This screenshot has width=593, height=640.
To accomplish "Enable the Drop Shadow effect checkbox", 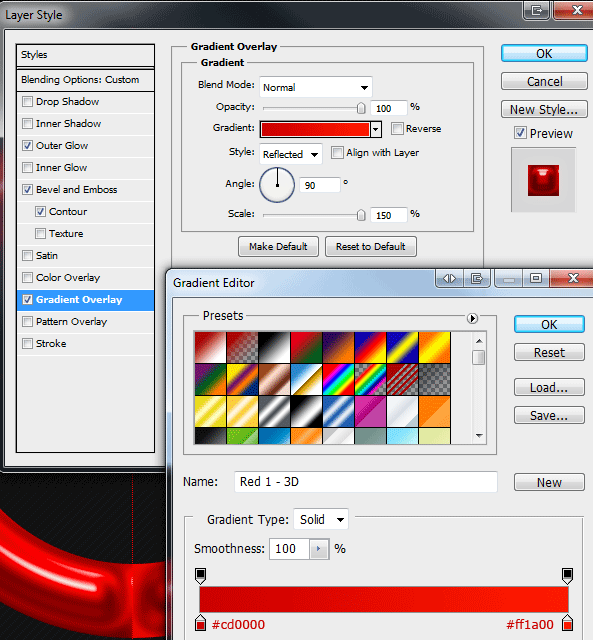I will click(27, 101).
